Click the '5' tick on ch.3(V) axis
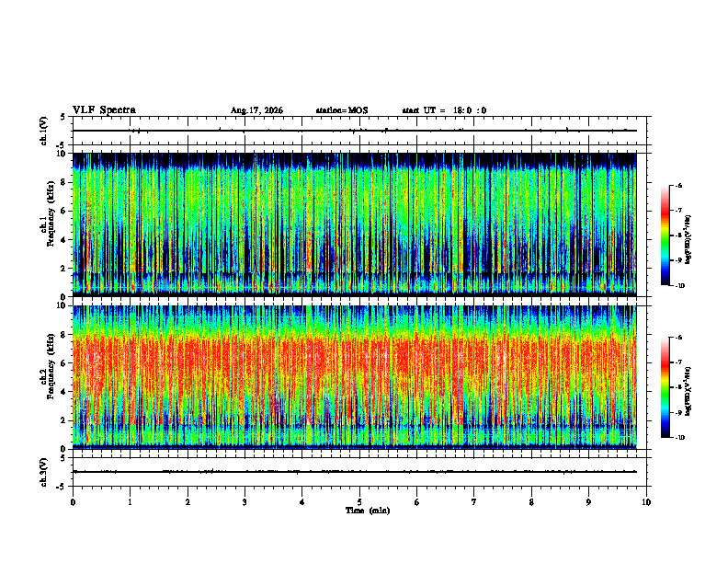The width and height of the screenshot is (728, 563). 63,458
